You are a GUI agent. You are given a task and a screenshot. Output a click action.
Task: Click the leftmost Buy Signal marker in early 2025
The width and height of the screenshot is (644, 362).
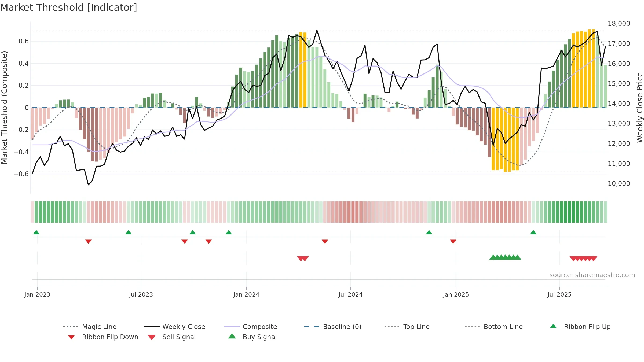pos(493,257)
